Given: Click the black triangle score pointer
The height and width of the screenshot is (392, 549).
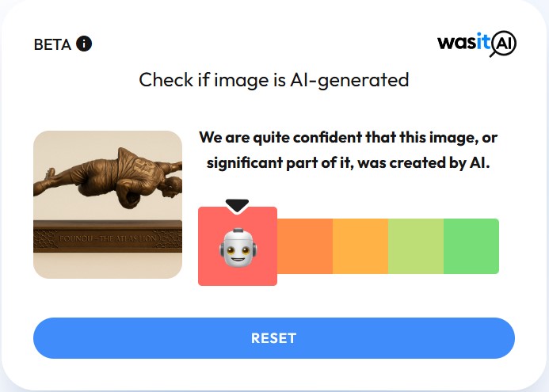Looking at the screenshot, I should coord(237,206).
